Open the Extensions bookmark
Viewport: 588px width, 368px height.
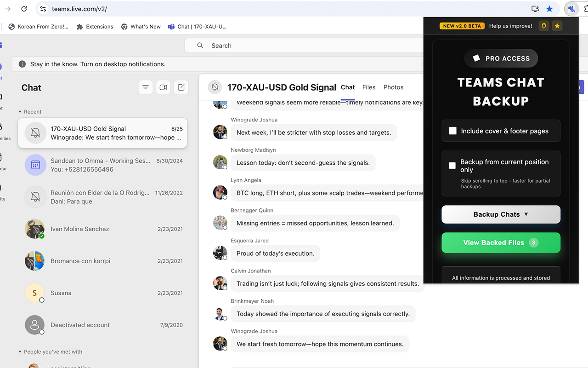pos(95,27)
